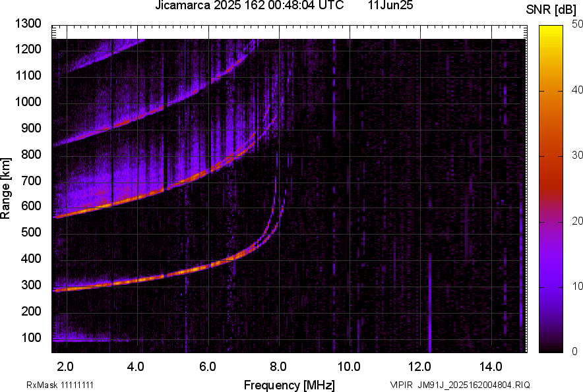
Task: Click the date label "11Jun25"
Action: point(390,5)
